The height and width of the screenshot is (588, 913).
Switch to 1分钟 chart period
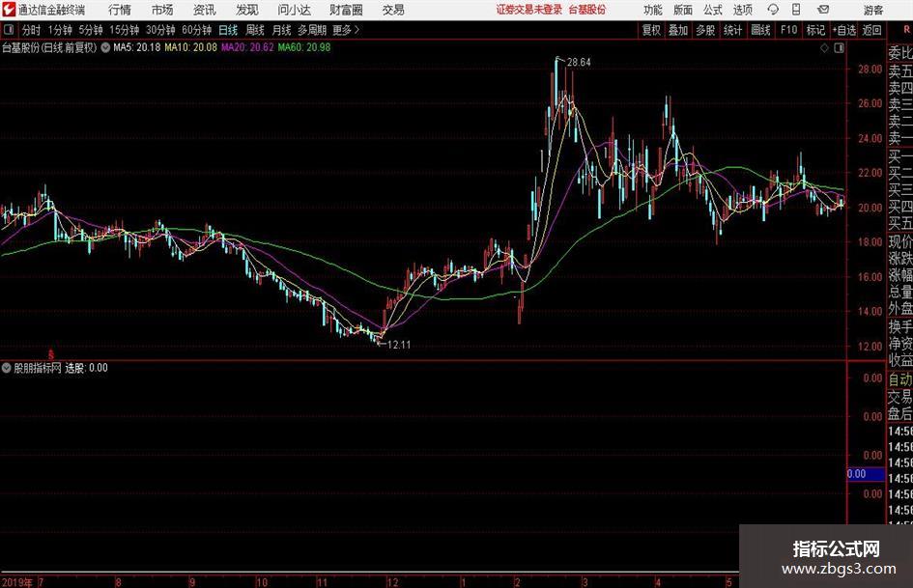pos(60,30)
